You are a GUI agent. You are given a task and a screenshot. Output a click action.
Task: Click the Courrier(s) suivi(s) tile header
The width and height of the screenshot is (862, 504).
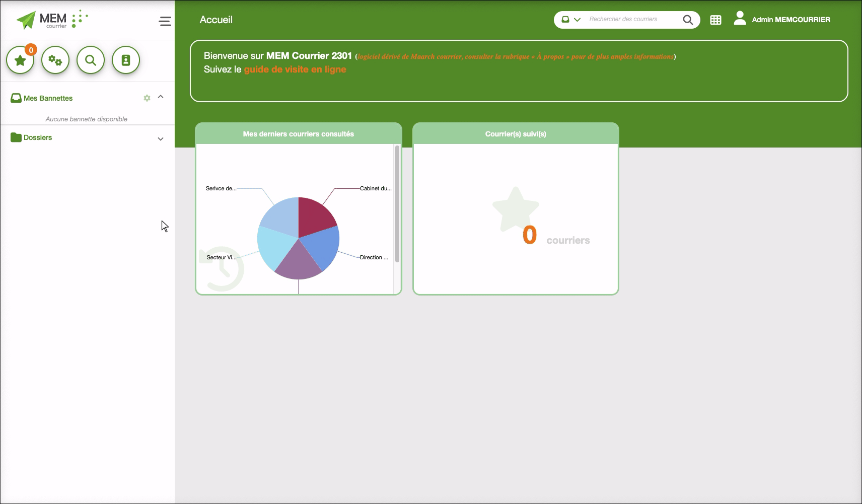click(x=516, y=134)
